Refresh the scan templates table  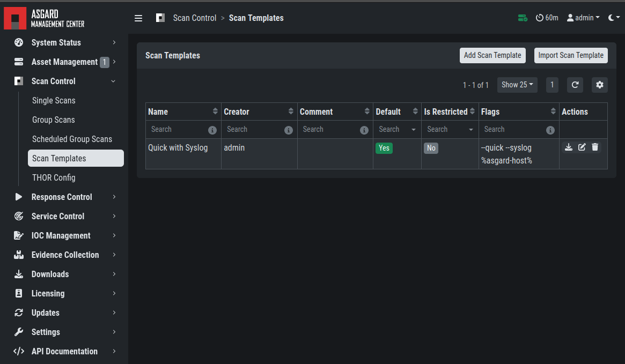[575, 85]
